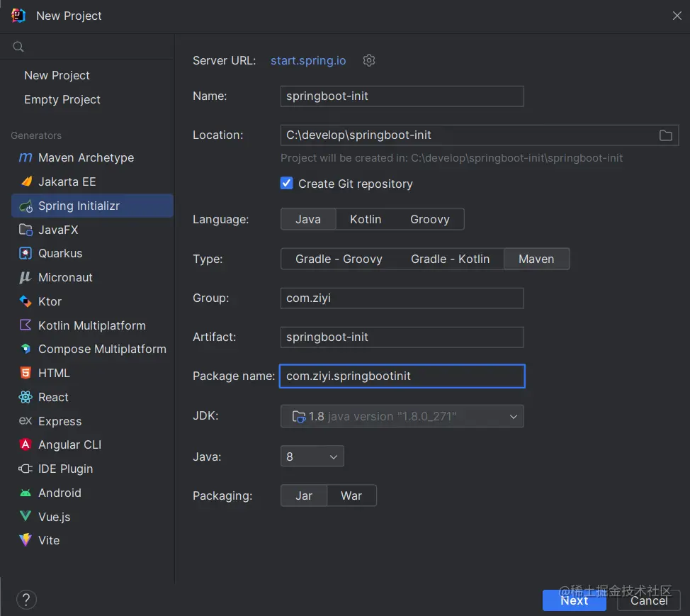Uncheck Create Git repository checkbox

click(x=286, y=183)
